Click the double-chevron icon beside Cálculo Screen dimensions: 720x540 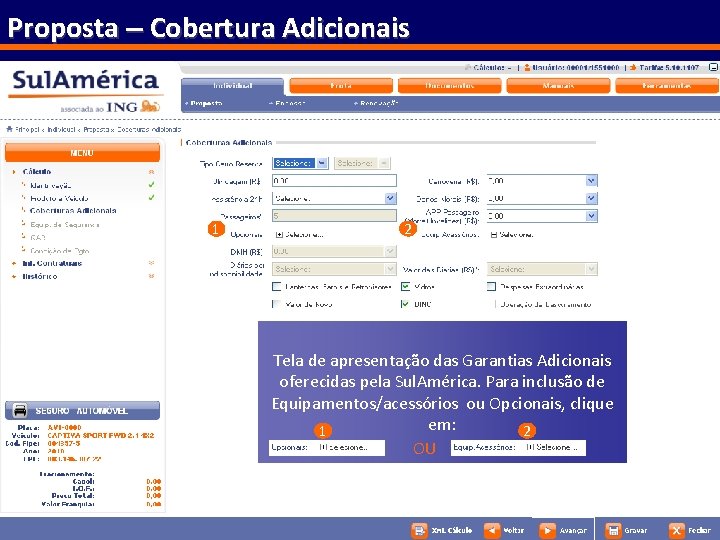pyautogui.click(x=151, y=172)
